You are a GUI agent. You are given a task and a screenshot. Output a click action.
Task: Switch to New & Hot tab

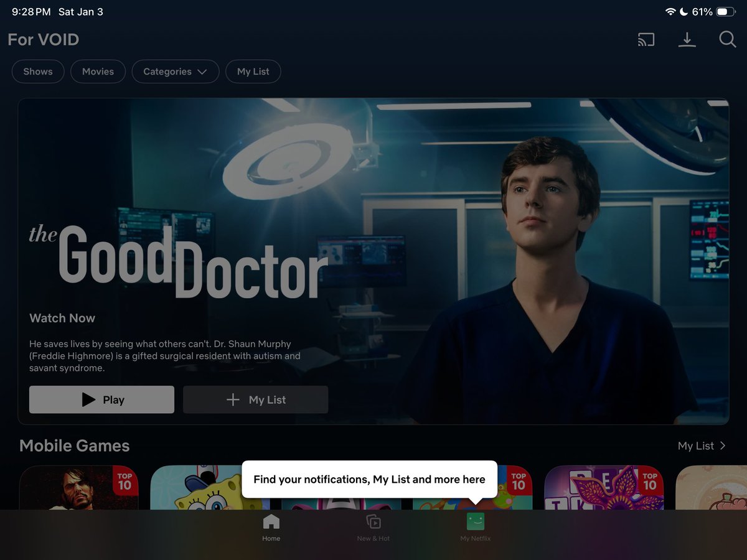click(x=374, y=528)
